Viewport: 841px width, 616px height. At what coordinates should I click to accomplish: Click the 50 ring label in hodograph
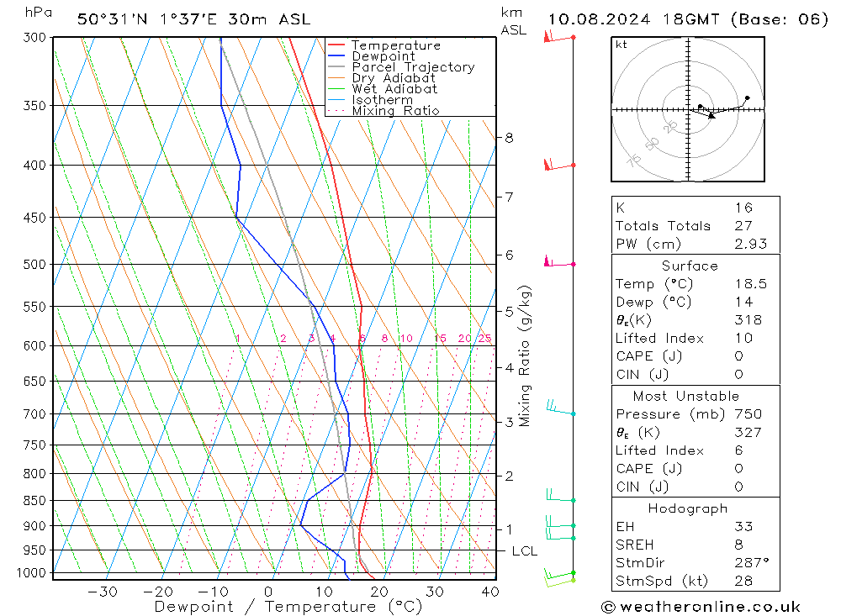653,144
